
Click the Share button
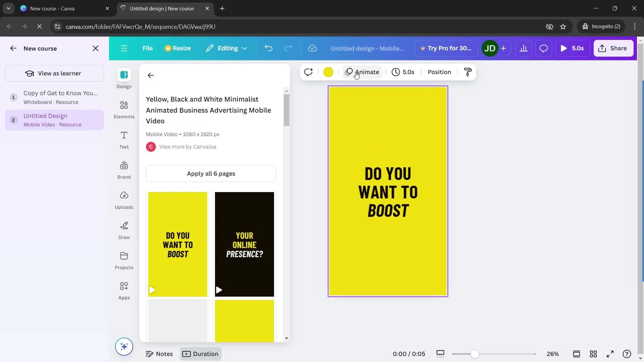click(613, 48)
